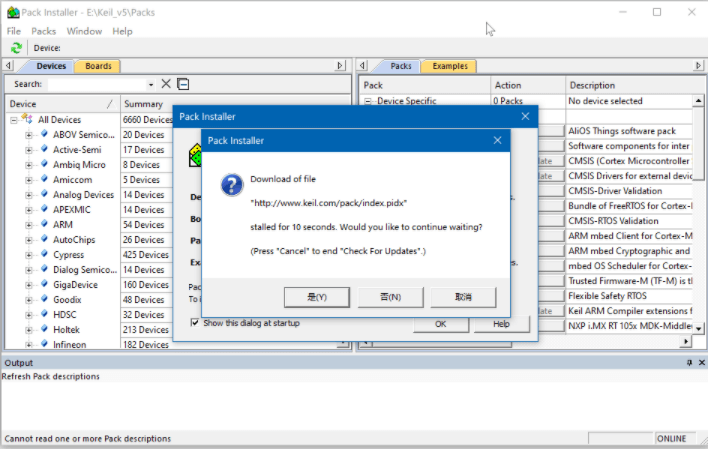708x449 pixels.
Task: Click the blue question mark dialog icon
Action: coord(231,185)
